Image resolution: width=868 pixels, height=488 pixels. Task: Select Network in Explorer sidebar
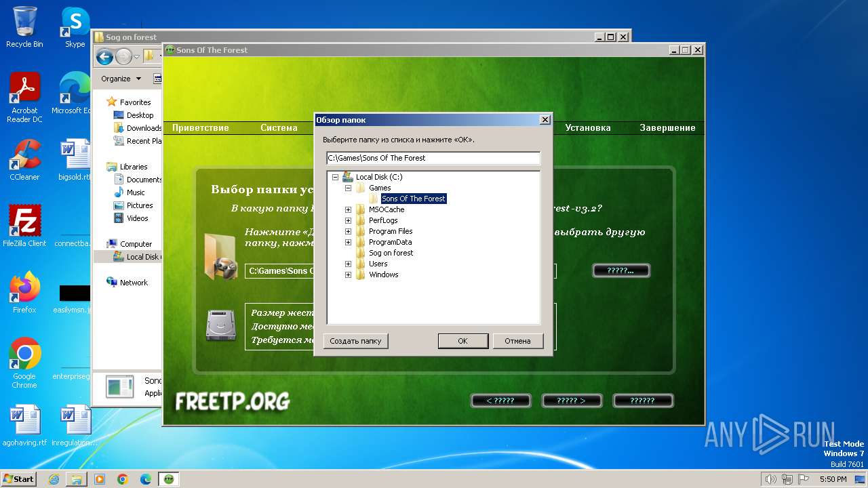tap(127, 283)
